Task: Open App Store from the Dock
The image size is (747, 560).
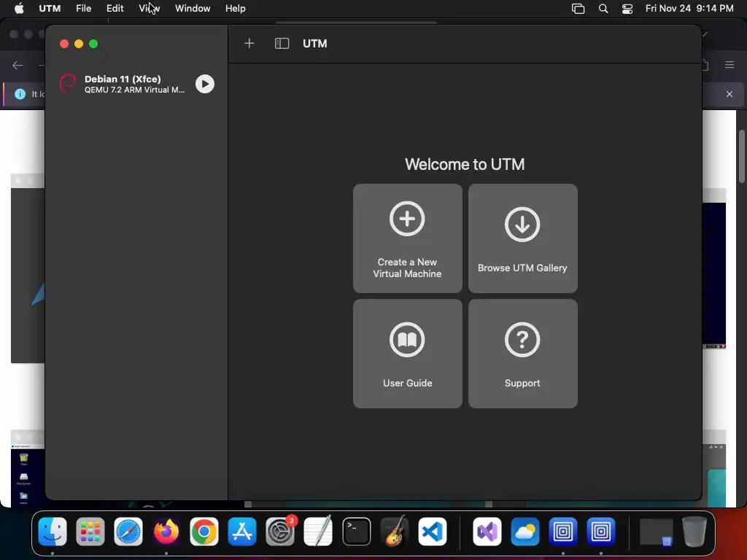Action: click(242, 532)
